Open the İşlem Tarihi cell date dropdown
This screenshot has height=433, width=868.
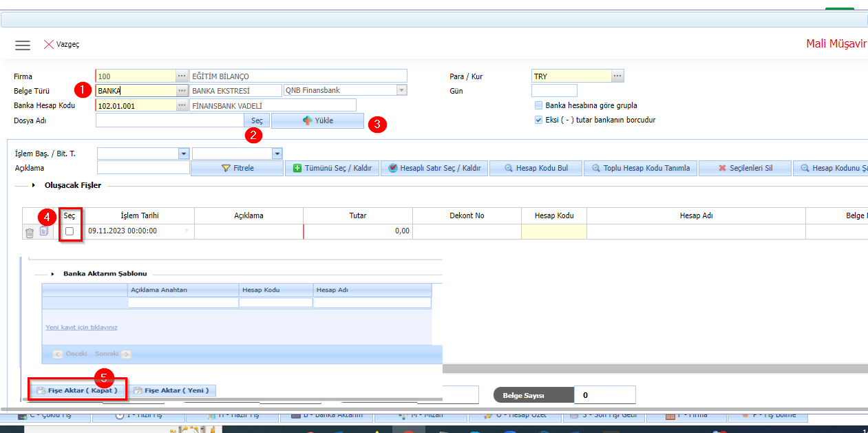click(x=186, y=231)
